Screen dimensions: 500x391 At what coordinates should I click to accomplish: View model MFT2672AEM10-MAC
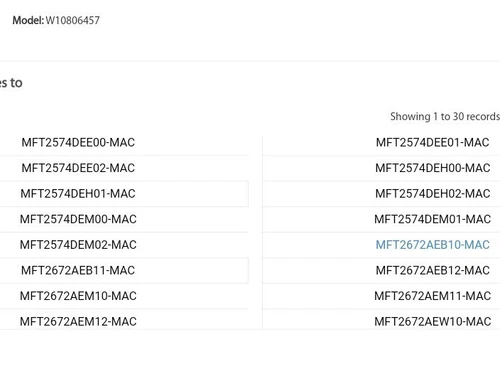[x=78, y=296]
